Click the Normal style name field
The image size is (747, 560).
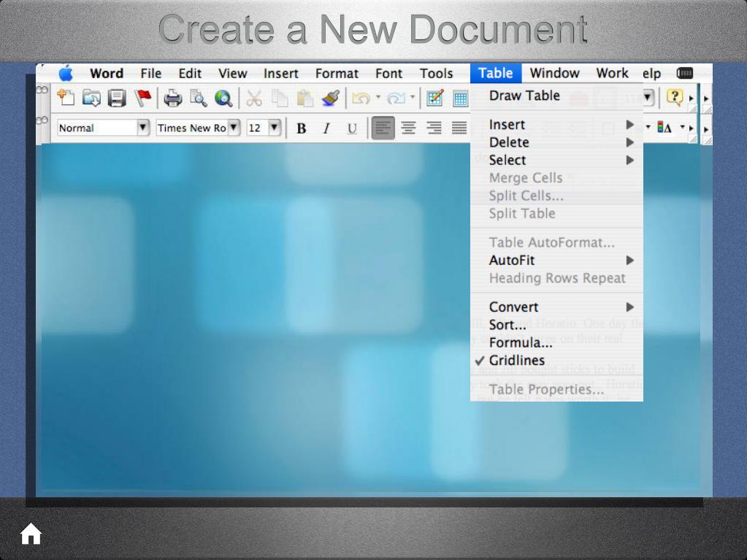coord(97,128)
